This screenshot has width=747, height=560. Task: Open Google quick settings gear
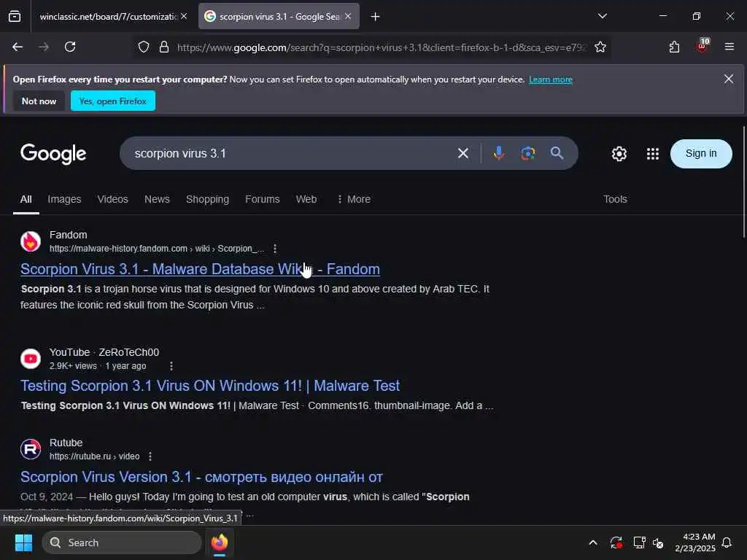tap(619, 154)
